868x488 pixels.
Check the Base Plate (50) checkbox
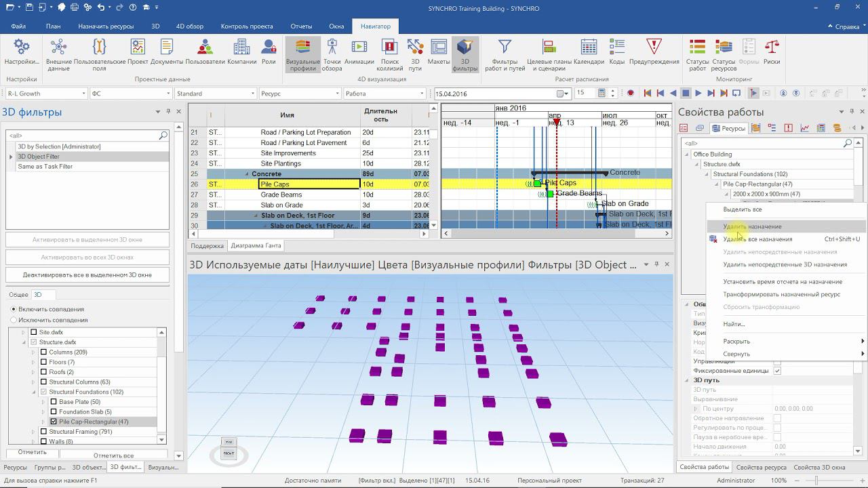coord(54,402)
